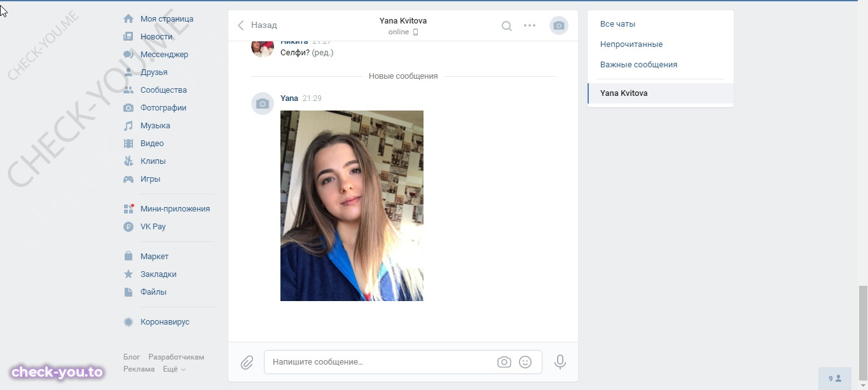Screen dimensions: 868x390
Task: Click the Коронавирус virus icon
Action: [x=128, y=322]
